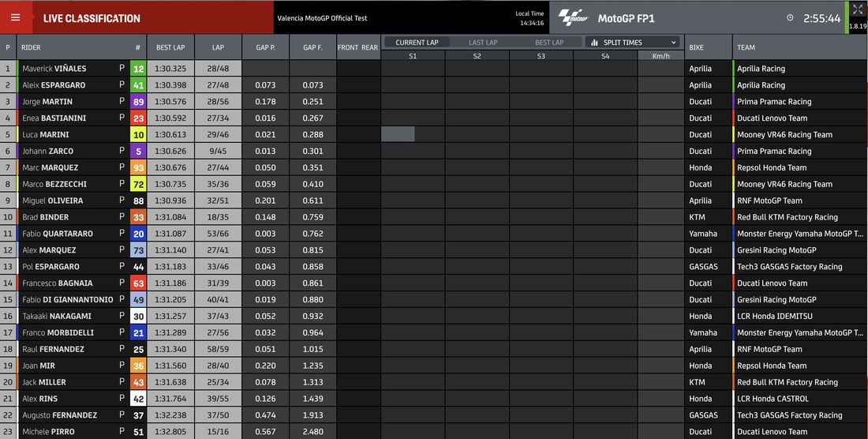Click the Valencia MotoGP Official Test label
Image resolution: width=868 pixels, height=439 pixels.
point(322,18)
